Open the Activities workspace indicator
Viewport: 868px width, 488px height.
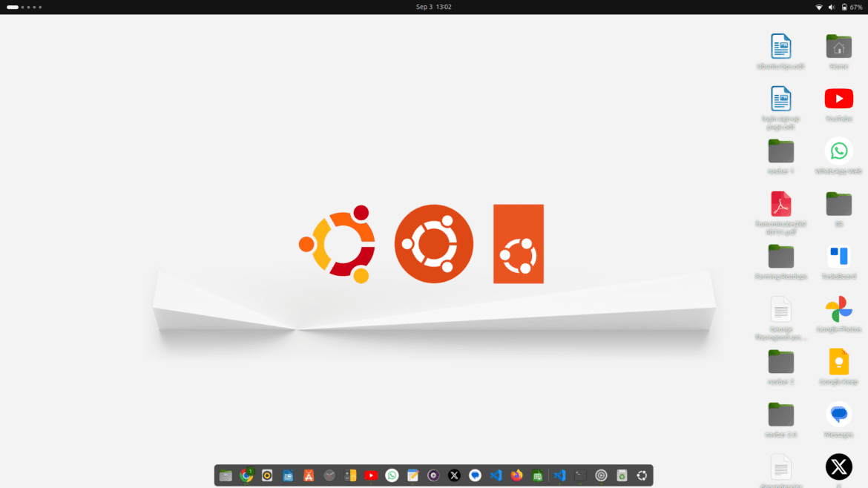[24, 7]
